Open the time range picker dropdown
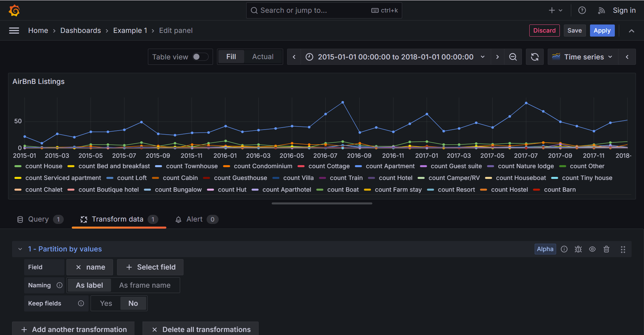 395,57
